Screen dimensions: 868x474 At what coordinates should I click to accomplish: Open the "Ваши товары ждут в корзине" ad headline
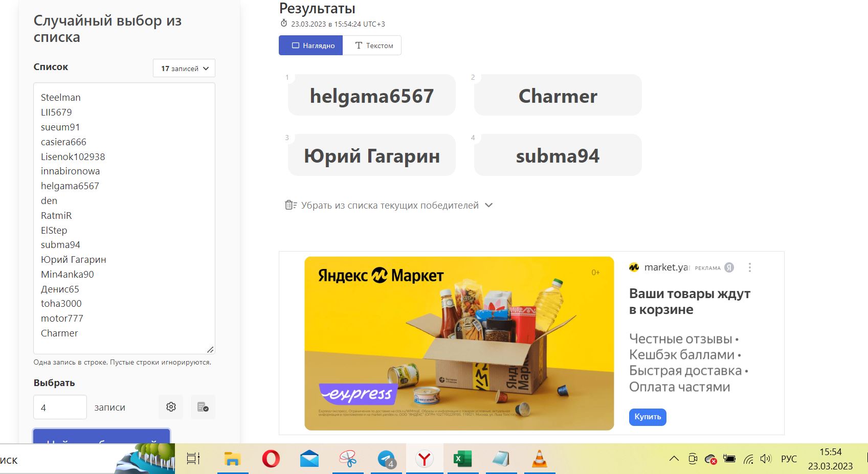tap(689, 302)
